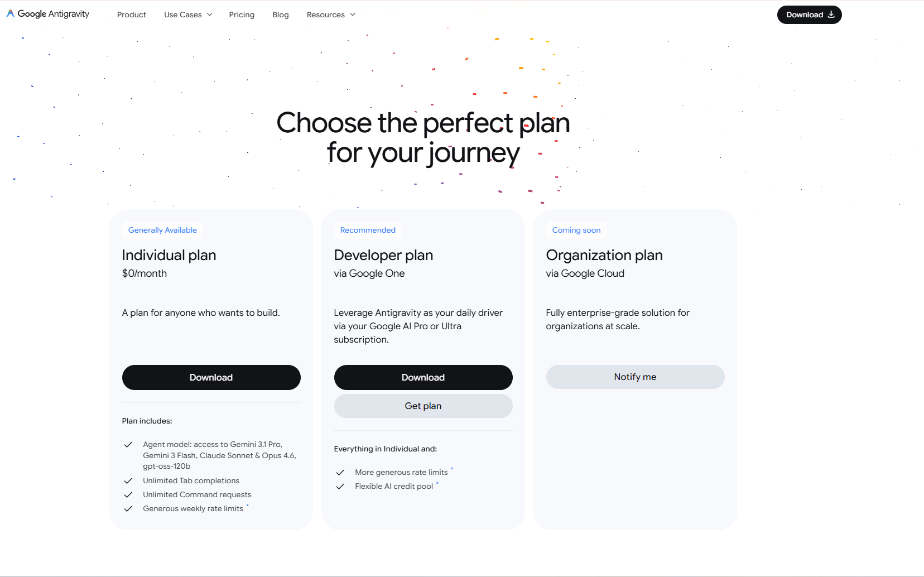Expand the Use Cases dropdown chevron

click(210, 15)
